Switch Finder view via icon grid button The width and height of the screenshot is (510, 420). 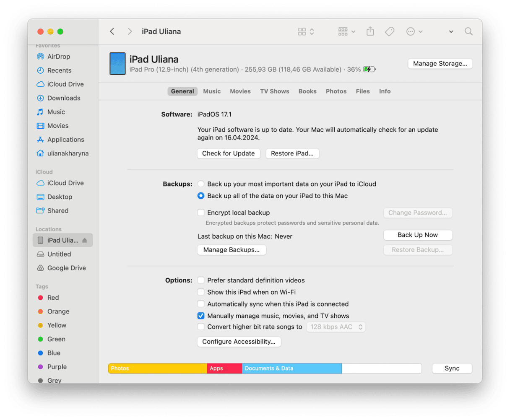pyautogui.click(x=306, y=31)
